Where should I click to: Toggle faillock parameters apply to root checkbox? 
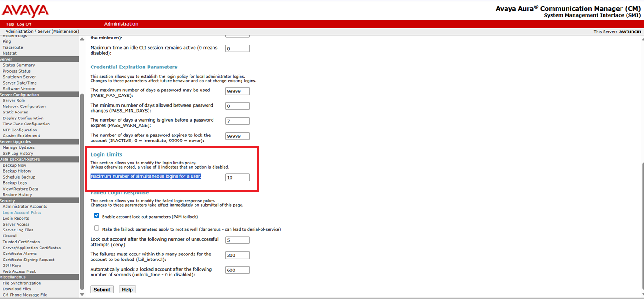(x=97, y=228)
